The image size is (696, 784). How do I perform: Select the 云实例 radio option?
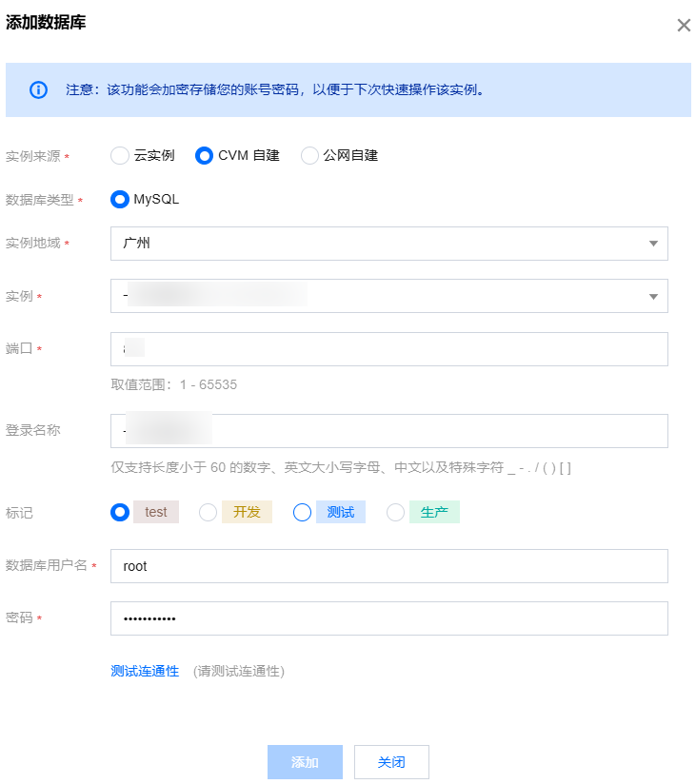pos(120,155)
